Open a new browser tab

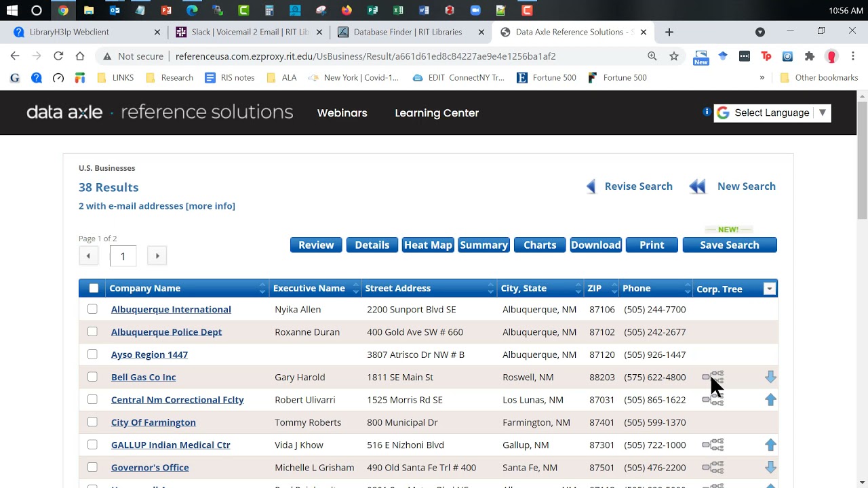[669, 32]
